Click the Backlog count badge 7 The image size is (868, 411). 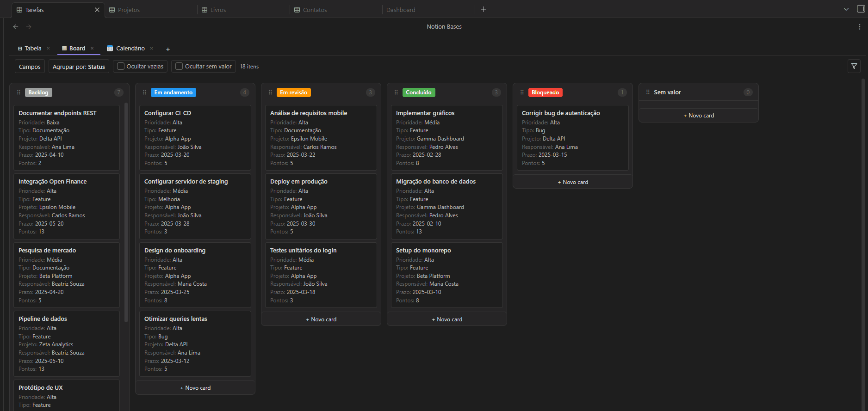tap(119, 92)
